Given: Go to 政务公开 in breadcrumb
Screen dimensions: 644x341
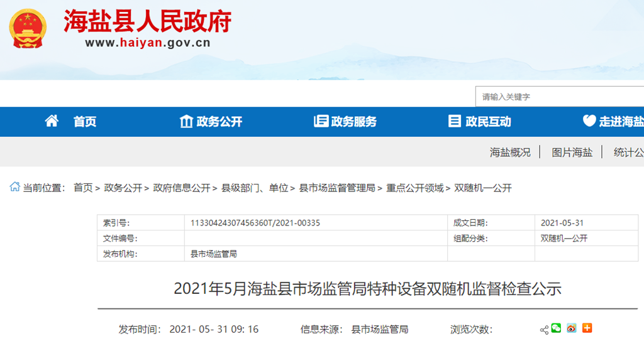Looking at the screenshot, I should click(x=123, y=188).
